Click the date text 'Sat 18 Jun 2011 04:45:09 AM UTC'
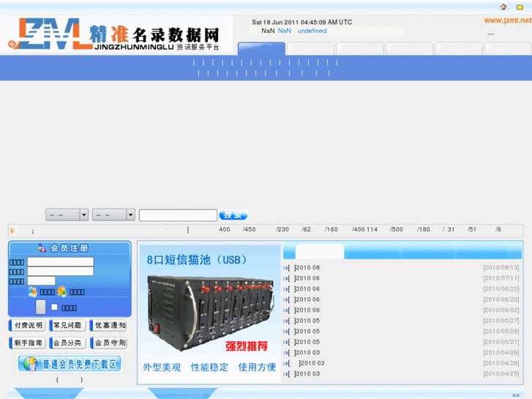 (301, 22)
